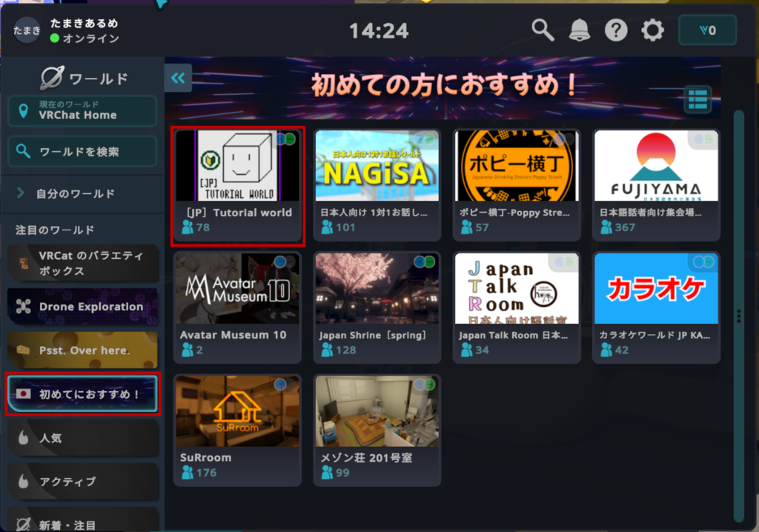Open the [JP] Tutorial world thumbnail
The image size is (759, 532).
pos(237,166)
